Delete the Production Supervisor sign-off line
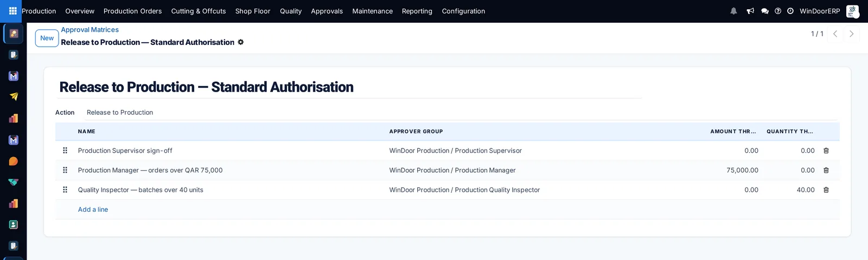The image size is (868, 260). coord(826,151)
